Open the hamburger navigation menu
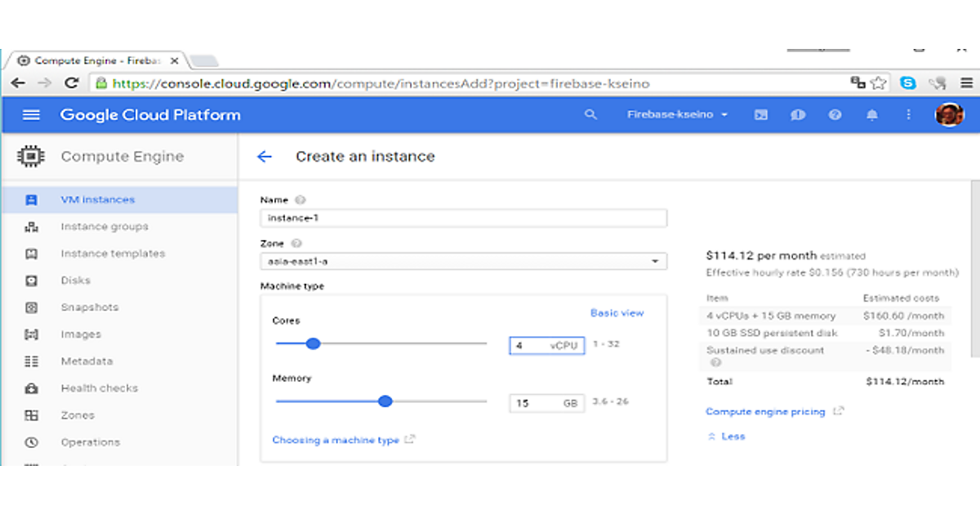Image resolution: width=980 pixels, height=514 pixels. click(31, 115)
